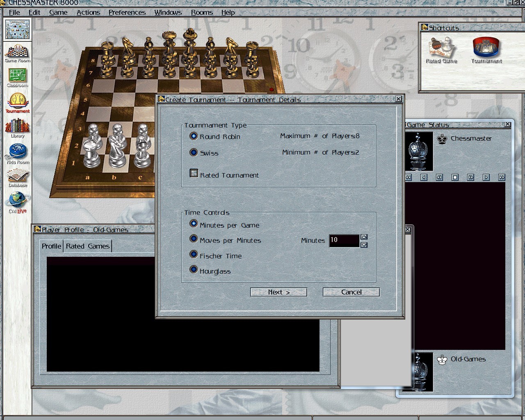Click the "Old-Games" player name in Game Status
This screenshot has width=525, height=420.
pyautogui.click(x=468, y=359)
